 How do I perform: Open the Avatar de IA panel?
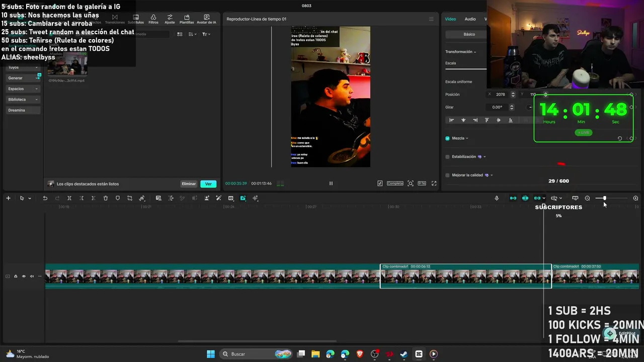206,19
